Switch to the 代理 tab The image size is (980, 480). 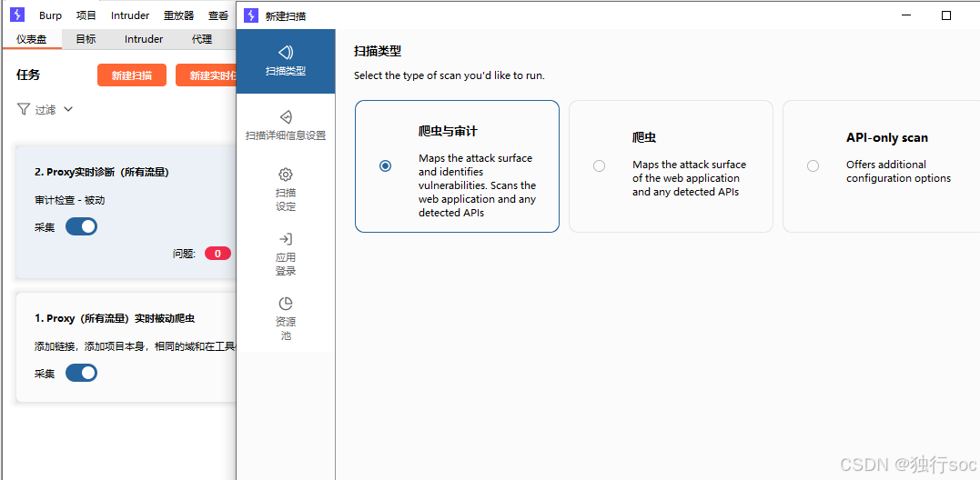(x=202, y=39)
